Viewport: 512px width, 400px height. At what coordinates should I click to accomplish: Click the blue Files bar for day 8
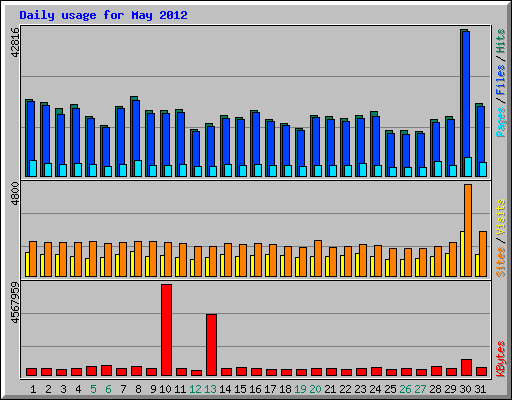[136, 131]
